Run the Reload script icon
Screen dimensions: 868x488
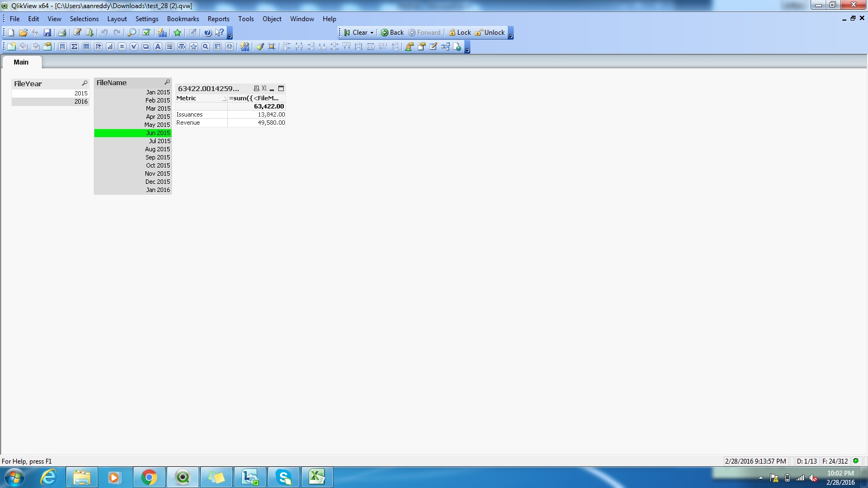pos(90,33)
